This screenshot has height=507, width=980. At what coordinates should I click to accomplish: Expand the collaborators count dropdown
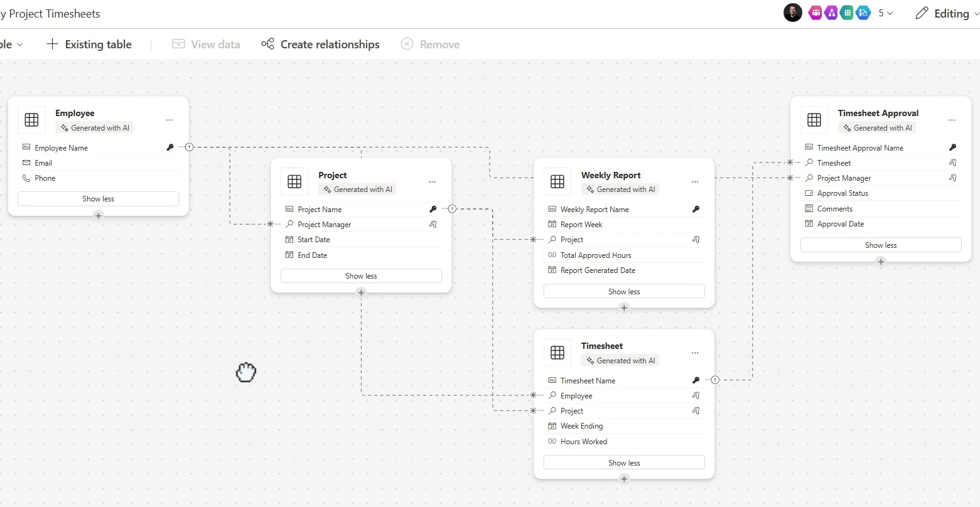pos(886,13)
